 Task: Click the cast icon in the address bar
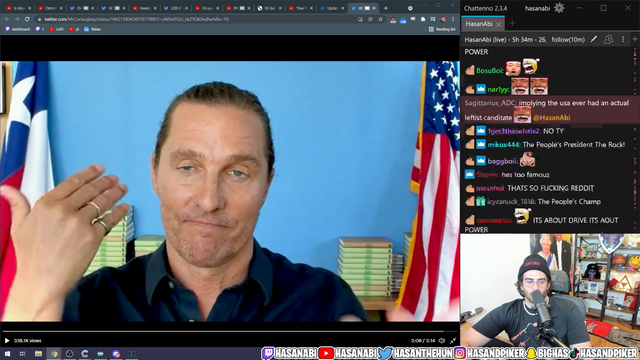(360, 19)
